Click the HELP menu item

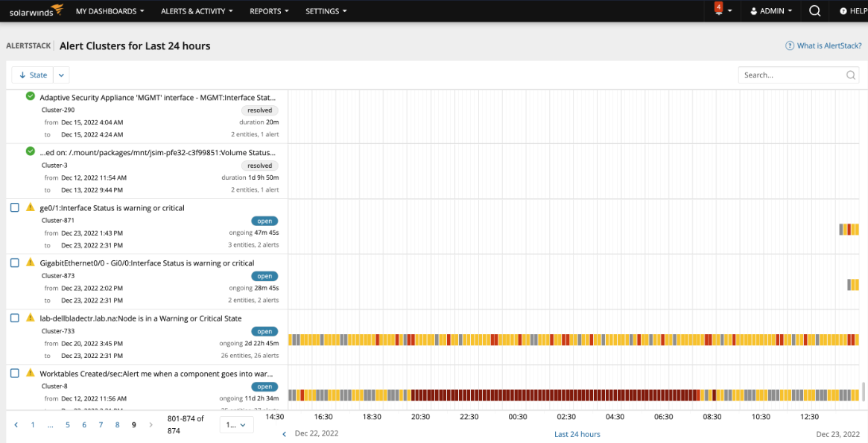click(853, 11)
